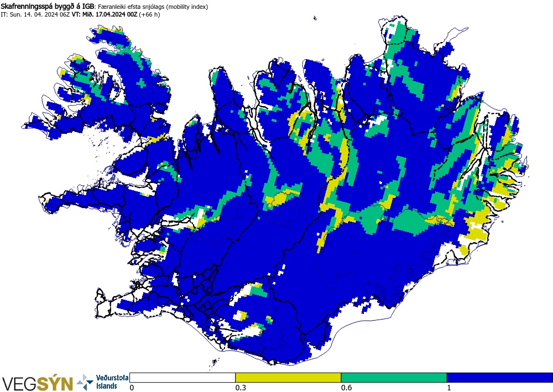Click the 'Færanleiki efsta snjólags (mobility index)' subtitle

coord(153,7)
